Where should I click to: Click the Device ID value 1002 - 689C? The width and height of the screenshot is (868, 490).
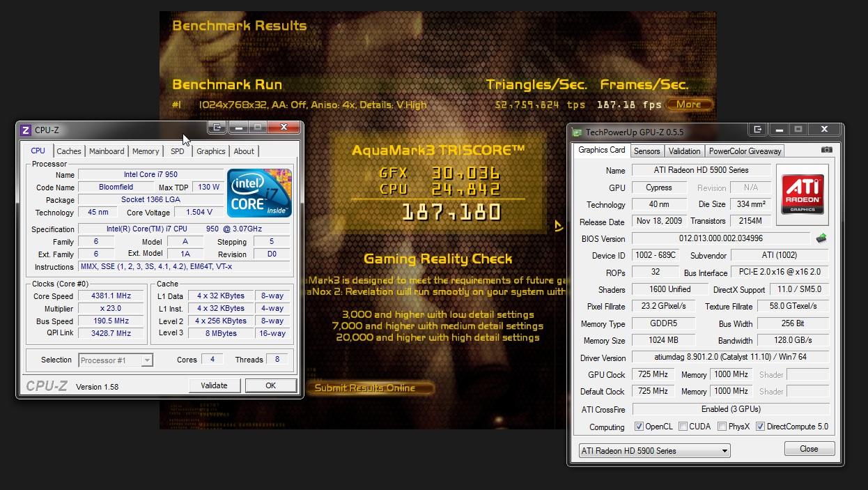click(x=655, y=255)
